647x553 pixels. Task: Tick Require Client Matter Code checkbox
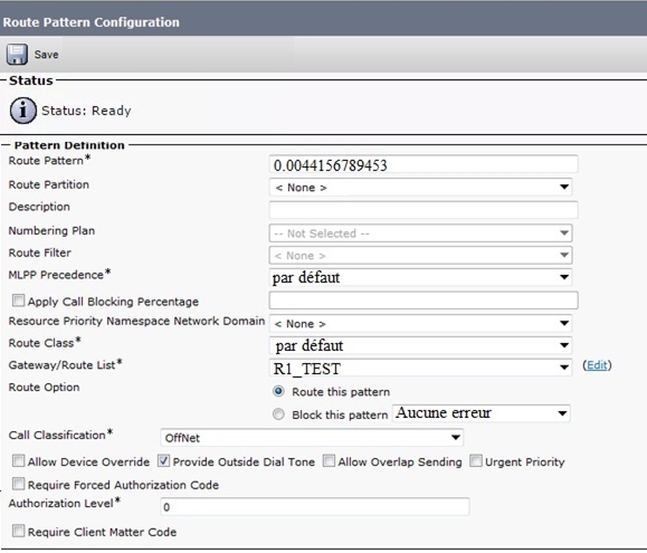tap(18, 532)
